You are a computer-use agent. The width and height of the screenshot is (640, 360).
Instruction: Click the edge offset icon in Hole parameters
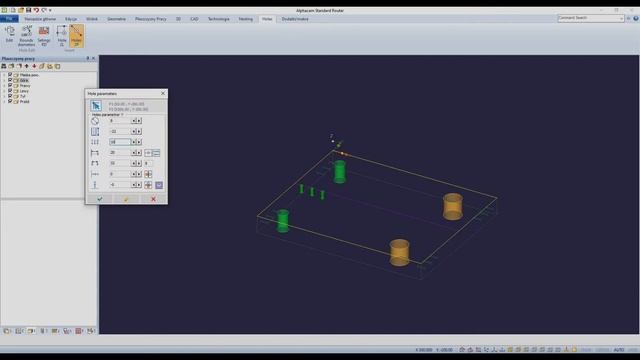tap(95, 163)
